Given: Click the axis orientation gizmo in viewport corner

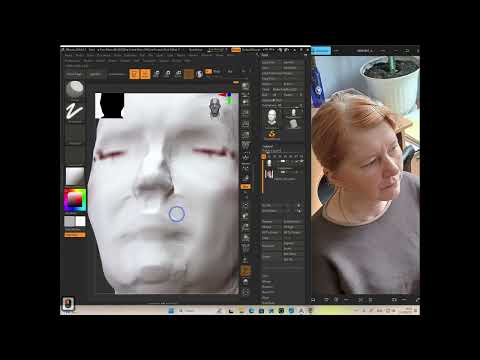Looking at the screenshot, I should pos(228,98).
